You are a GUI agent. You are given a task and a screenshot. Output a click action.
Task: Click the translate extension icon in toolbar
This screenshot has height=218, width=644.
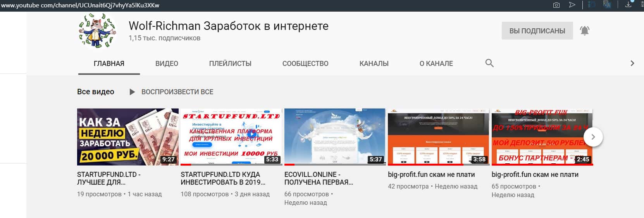(607, 5)
